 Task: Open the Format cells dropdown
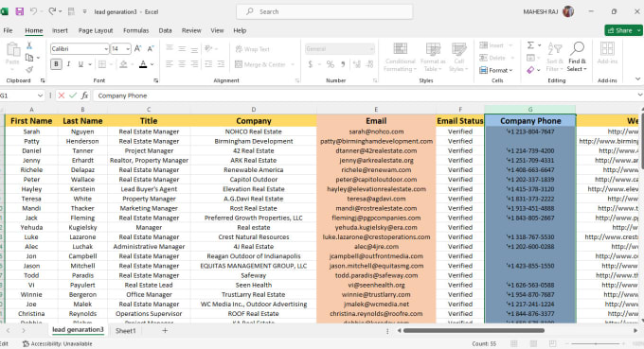[x=496, y=70]
